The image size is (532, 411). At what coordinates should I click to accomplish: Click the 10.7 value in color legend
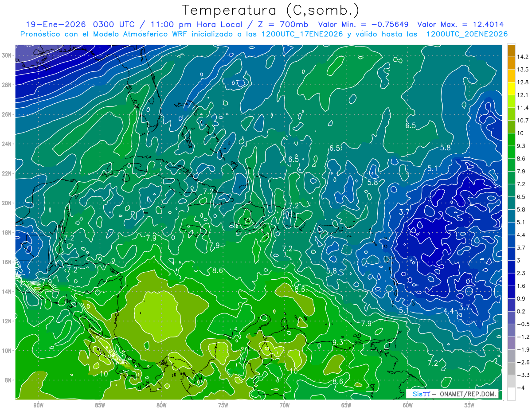pos(523,120)
